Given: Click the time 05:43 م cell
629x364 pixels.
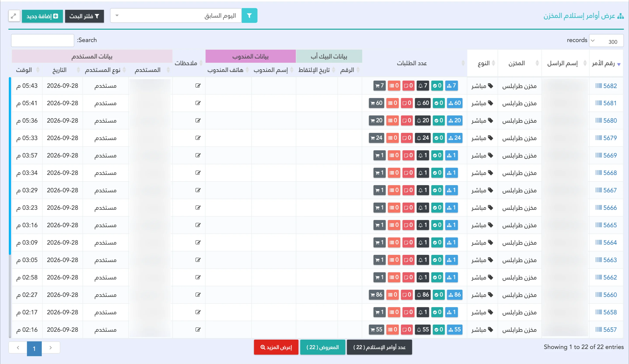Looking at the screenshot, I should pyautogui.click(x=27, y=86).
